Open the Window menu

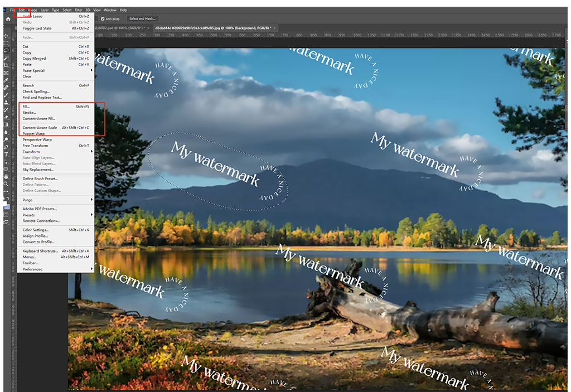110,10
